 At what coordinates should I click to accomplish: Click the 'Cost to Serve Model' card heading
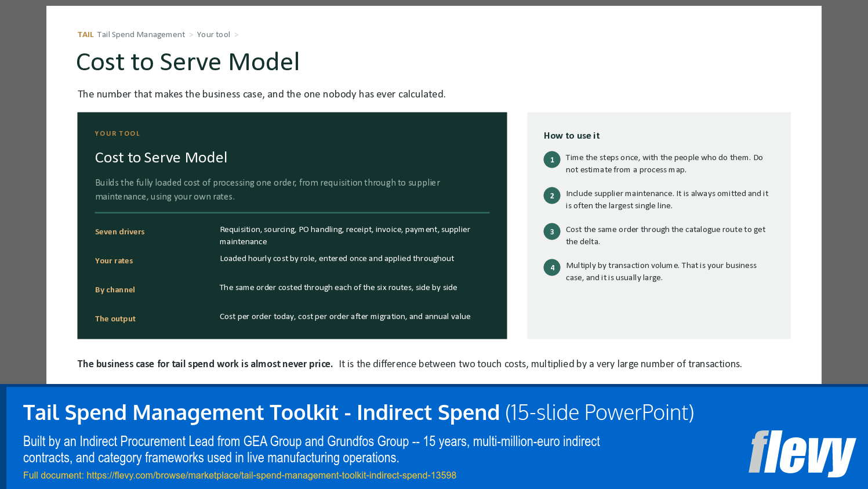(x=161, y=157)
